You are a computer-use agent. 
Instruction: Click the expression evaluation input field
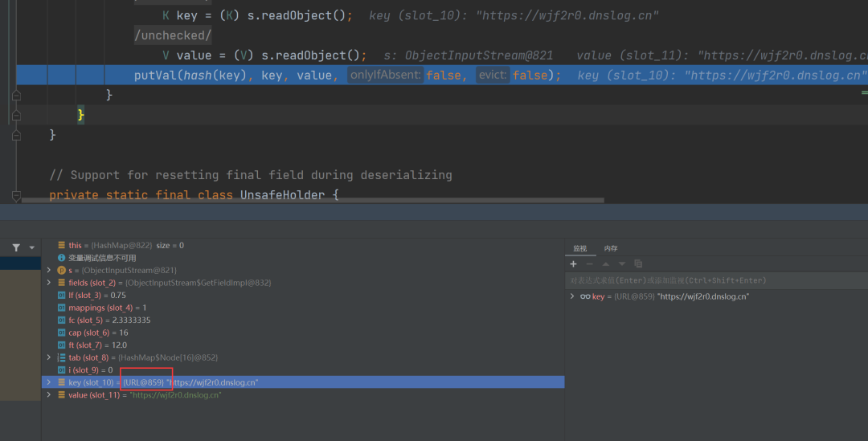pyautogui.click(x=716, y=280)
